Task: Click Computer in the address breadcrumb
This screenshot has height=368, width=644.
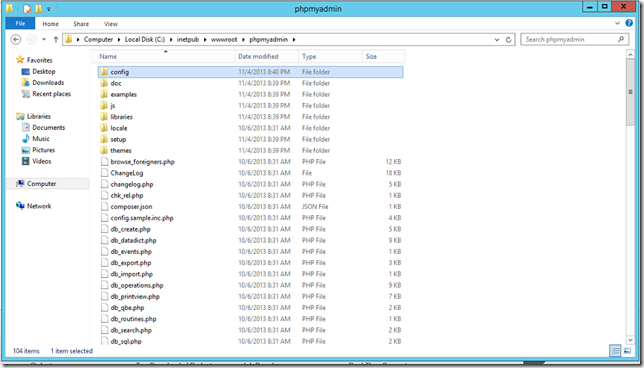Action: pos(98,39)
